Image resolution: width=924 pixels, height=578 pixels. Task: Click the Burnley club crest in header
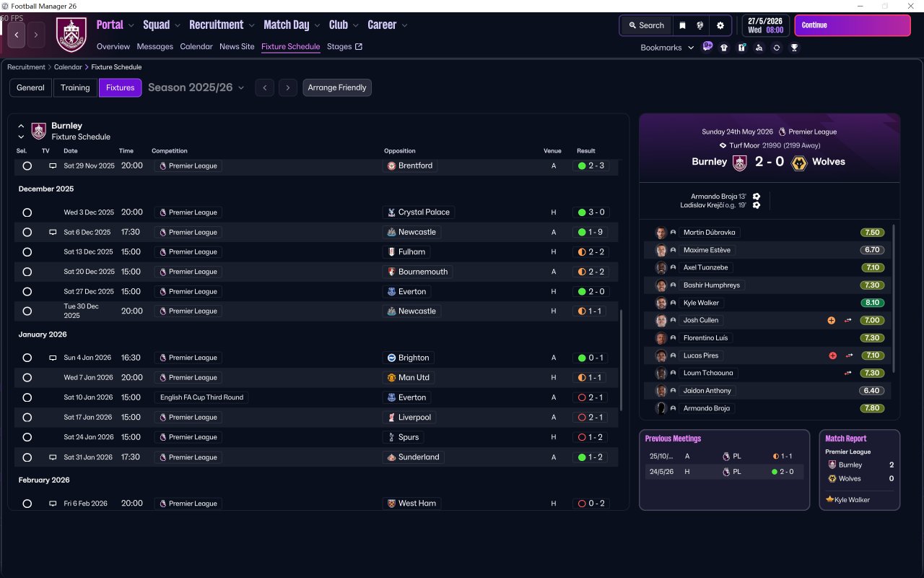pyautogui.click(x=71, y=35)
